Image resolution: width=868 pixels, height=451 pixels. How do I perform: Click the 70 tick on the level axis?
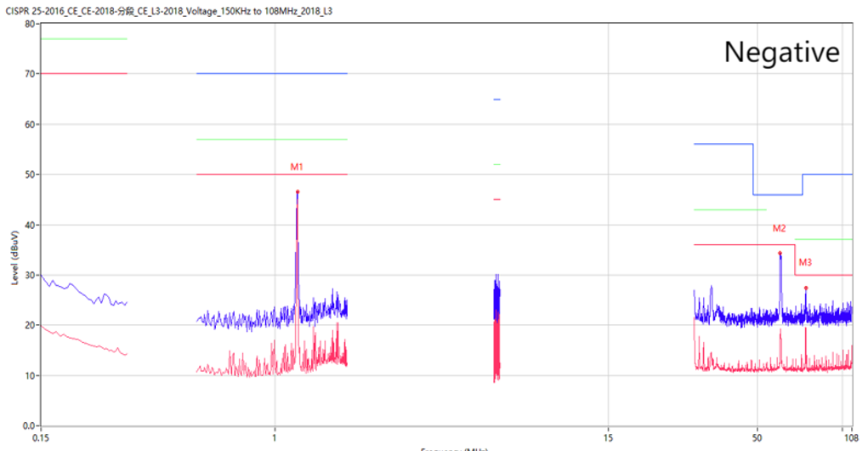tap(30, 74)
